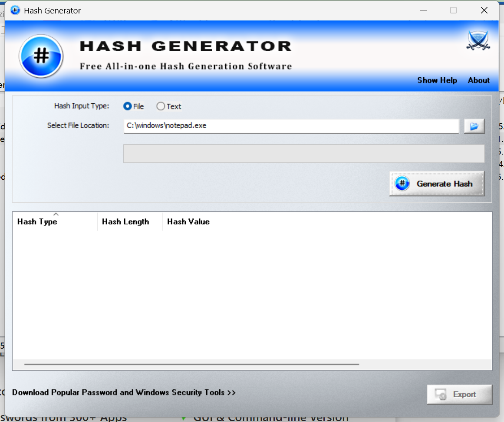The image size is (504, 422).
Task: Click inside the Select File Location field
Action: 291,125
